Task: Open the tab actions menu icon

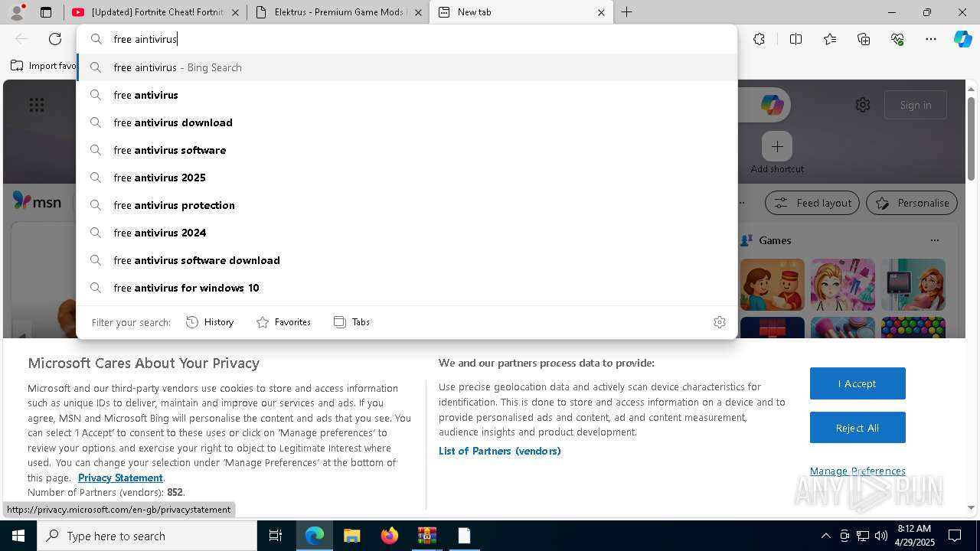Action: click(x=46, y=12)
